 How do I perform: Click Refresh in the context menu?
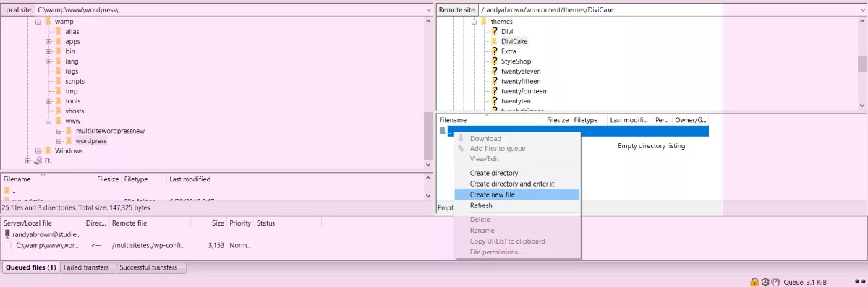pyautogui.click(x=516, y=205)
